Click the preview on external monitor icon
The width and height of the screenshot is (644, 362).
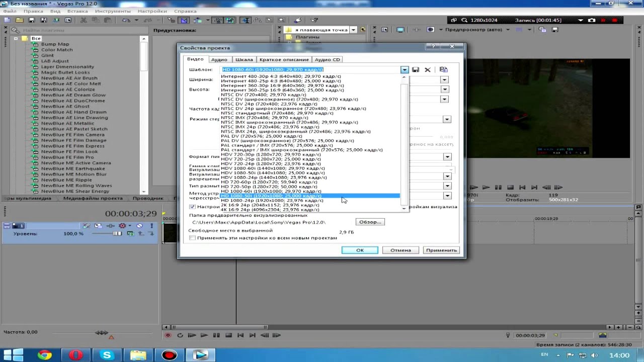click(x=400, y=30)
